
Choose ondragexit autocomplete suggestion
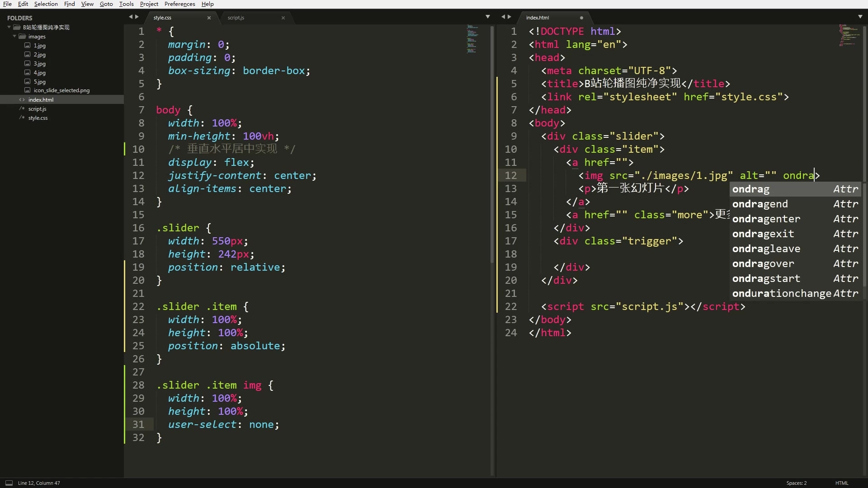coord(795,234)
